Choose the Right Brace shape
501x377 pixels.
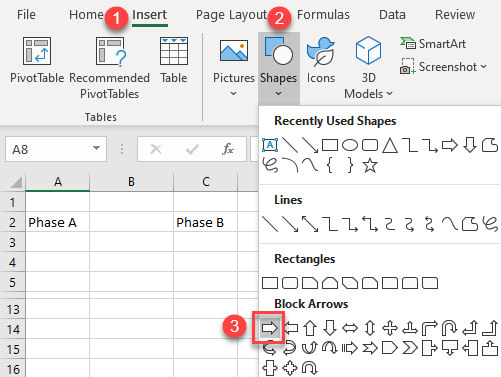pos(350,165)
